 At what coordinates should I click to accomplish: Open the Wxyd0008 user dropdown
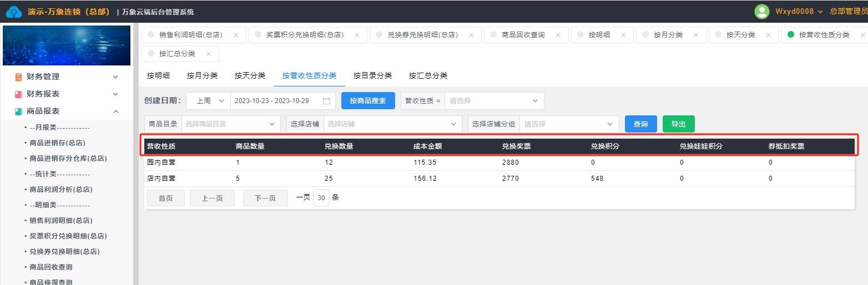799,12
